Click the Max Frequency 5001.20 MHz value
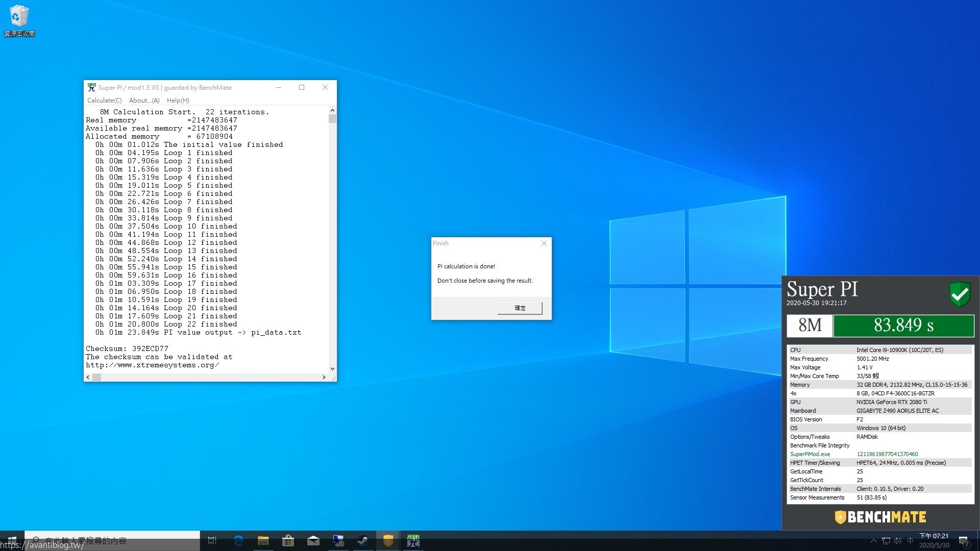The image size is (980, 551). [x=873, y=359]
